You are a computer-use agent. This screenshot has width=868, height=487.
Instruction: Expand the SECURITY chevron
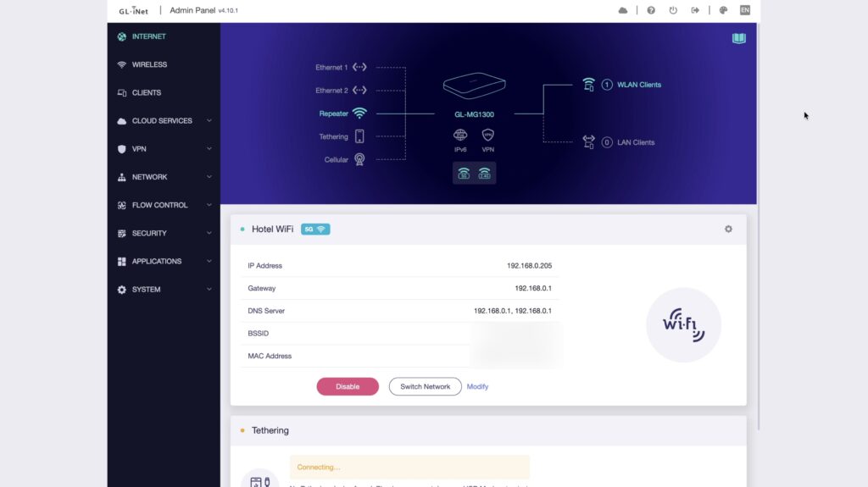coord(209,233)
